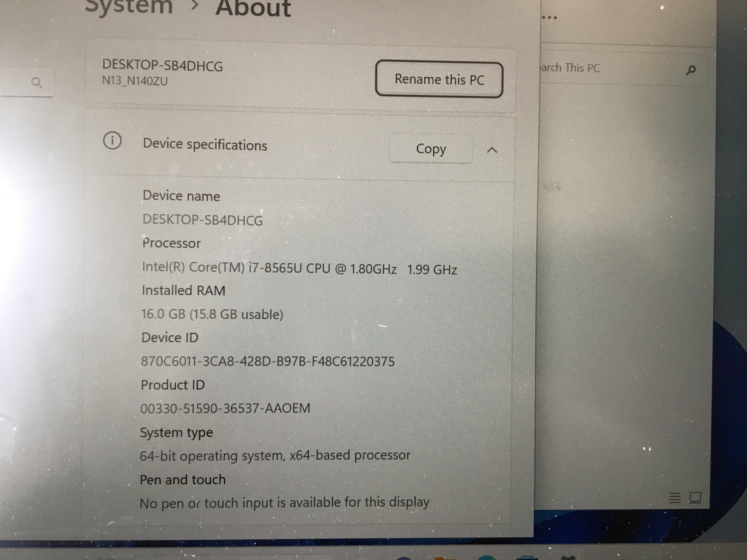Viewport: 747px width, 560px height.
Task: Select the Device name label
Action: (181, 196)
